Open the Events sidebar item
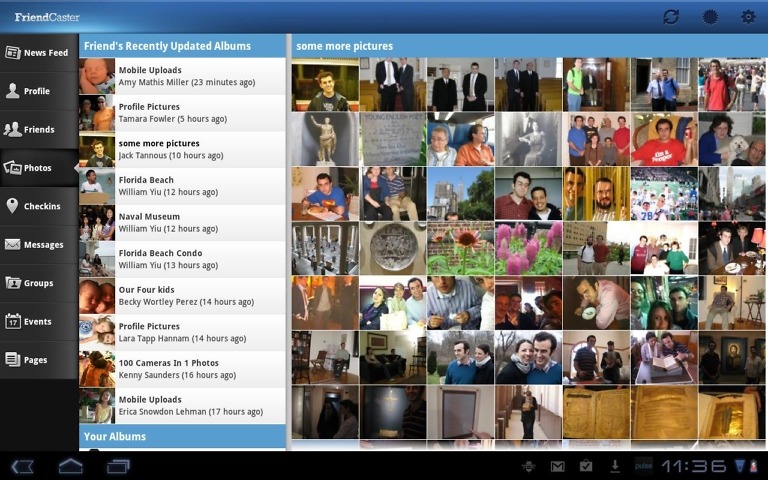This screenshot has width=768, height=480. [39, 322]
